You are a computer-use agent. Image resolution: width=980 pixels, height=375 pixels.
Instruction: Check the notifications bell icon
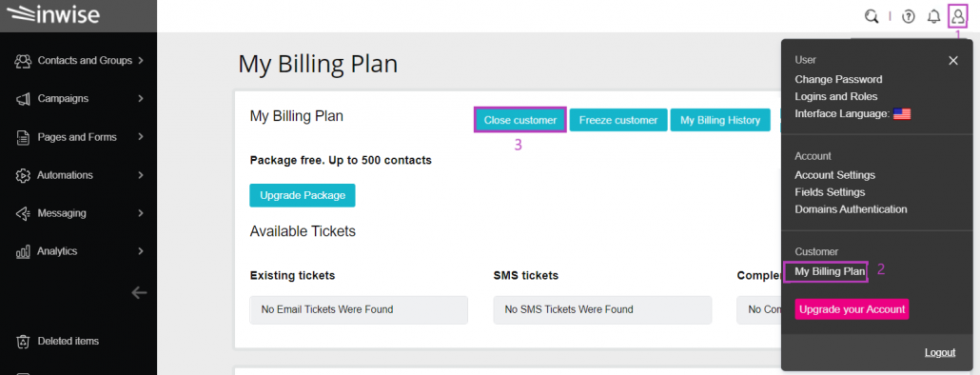(933, 17)
